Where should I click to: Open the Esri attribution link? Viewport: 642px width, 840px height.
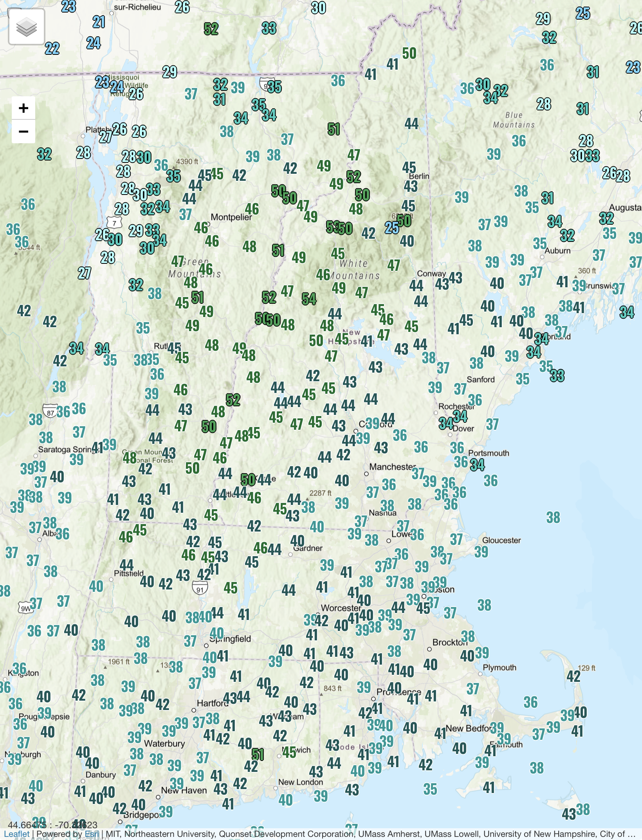click(x=92, y=834)
